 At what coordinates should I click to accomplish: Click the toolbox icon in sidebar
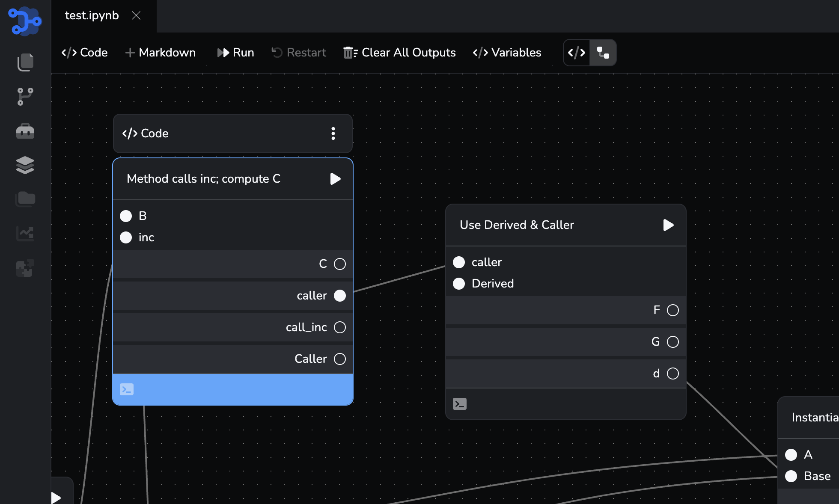point(25,131)
